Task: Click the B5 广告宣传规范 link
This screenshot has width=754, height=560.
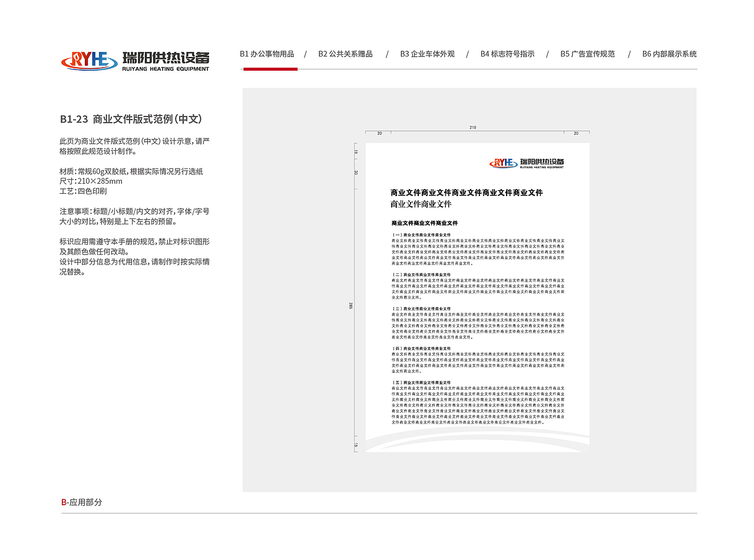Action: click(588, 54)
